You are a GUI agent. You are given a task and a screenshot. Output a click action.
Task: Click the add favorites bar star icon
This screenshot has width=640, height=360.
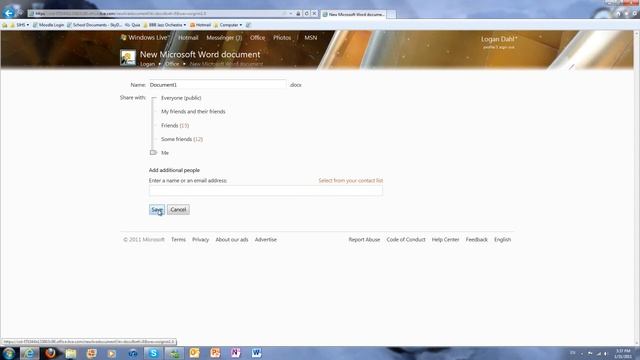tap(5, 25)
